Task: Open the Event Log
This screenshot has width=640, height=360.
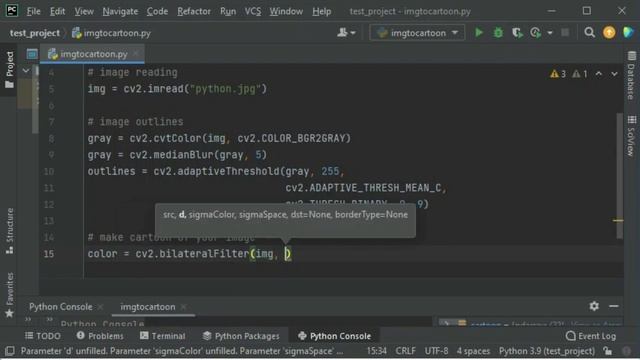Action: 591,336
